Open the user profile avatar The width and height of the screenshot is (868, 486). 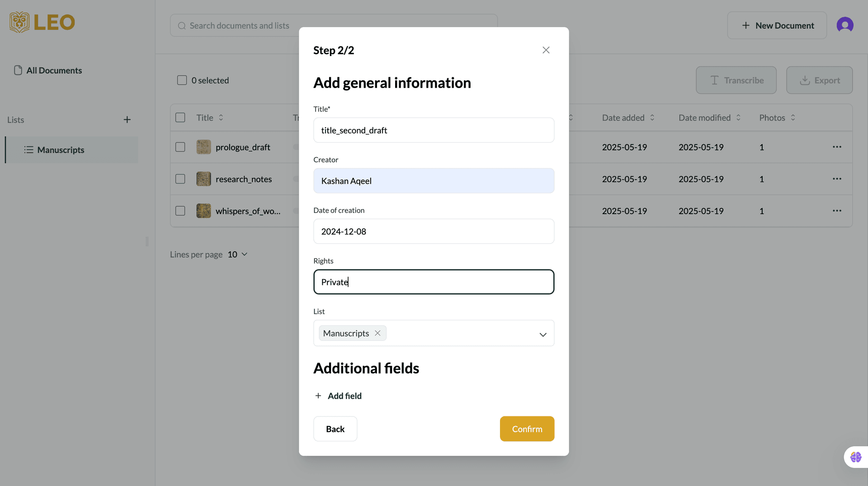tap(844, 25)
